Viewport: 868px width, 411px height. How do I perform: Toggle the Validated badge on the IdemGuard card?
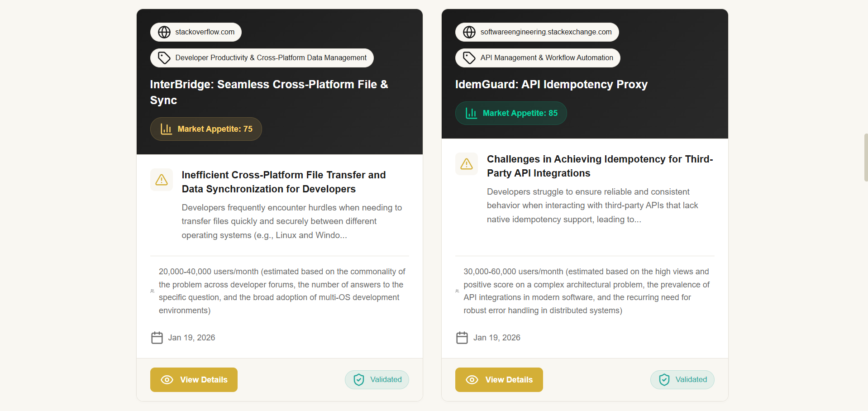point(682,379)
